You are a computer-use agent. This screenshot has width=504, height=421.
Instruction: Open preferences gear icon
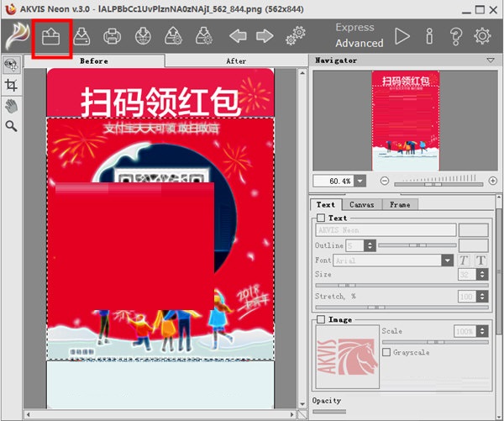[482, 36]
